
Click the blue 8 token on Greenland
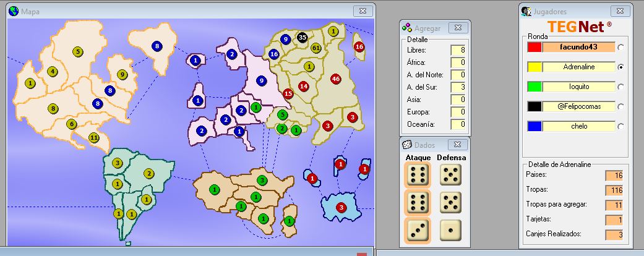point(157,46)
